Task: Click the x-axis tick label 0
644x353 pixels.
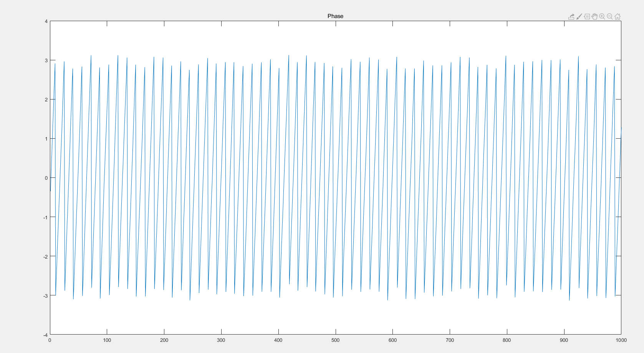Action: tap(50, 340)
